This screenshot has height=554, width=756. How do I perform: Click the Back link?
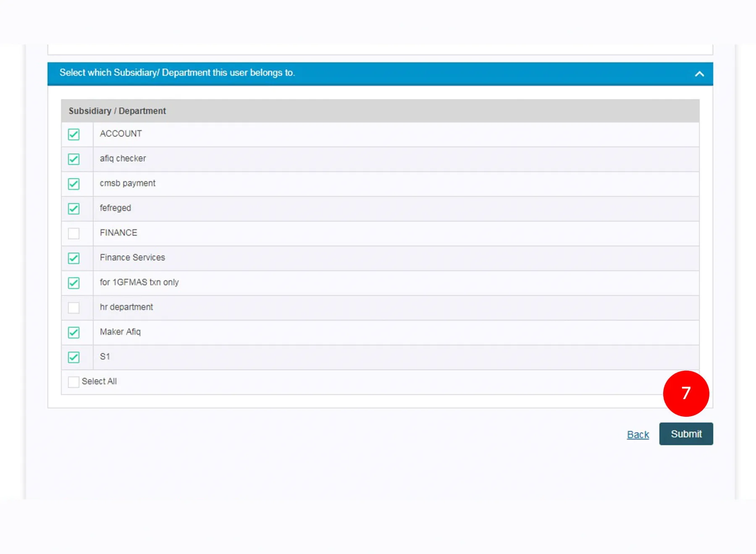[638, 434]
